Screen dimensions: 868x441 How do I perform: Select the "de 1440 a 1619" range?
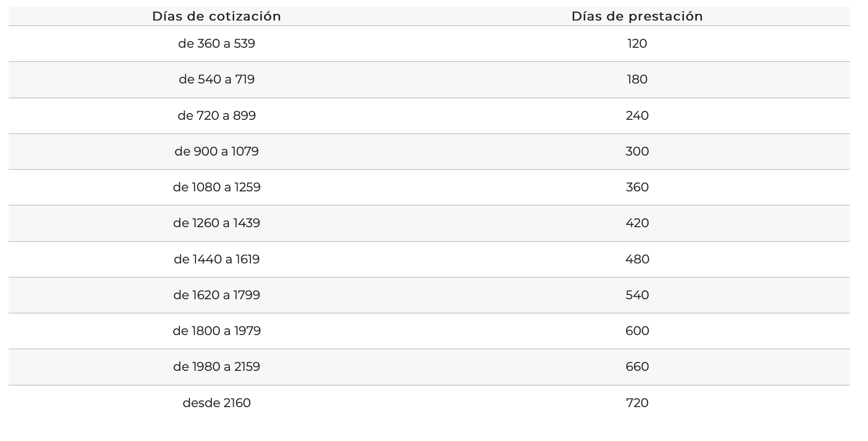click(217, 259)
